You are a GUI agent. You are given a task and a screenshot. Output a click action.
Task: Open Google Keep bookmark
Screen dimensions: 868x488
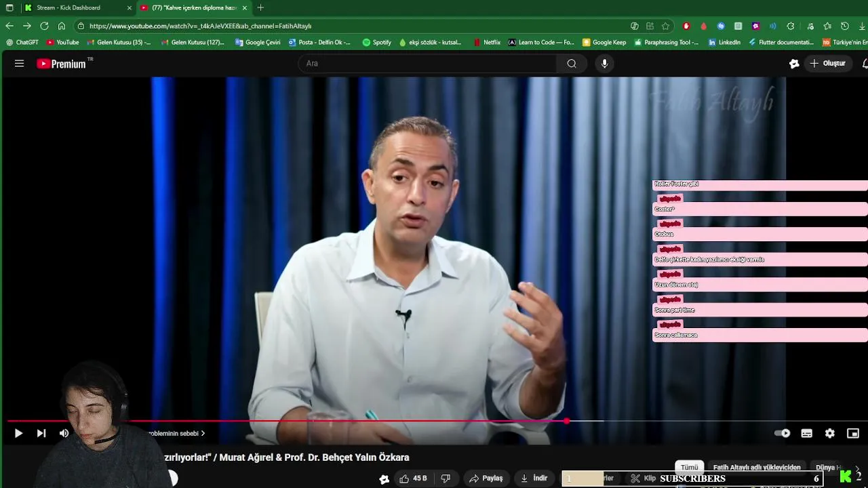coord(604,42)
